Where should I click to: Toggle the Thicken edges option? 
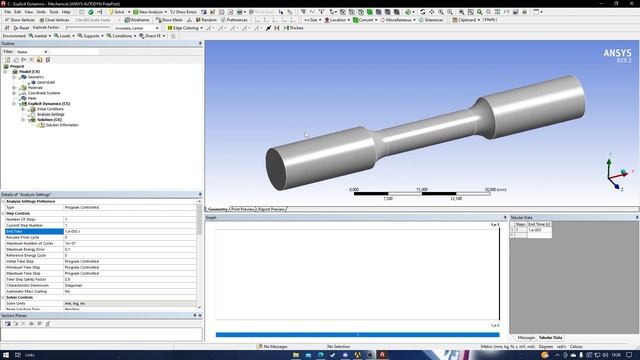point(293,28)
